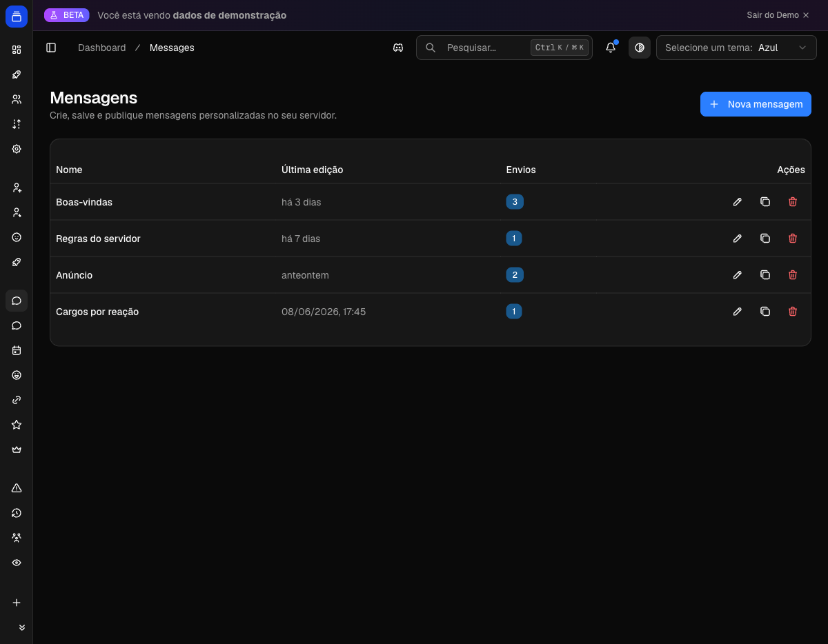Edit the Cargos por reação message
The image size is (828, 644).
(x=738, y=312)
